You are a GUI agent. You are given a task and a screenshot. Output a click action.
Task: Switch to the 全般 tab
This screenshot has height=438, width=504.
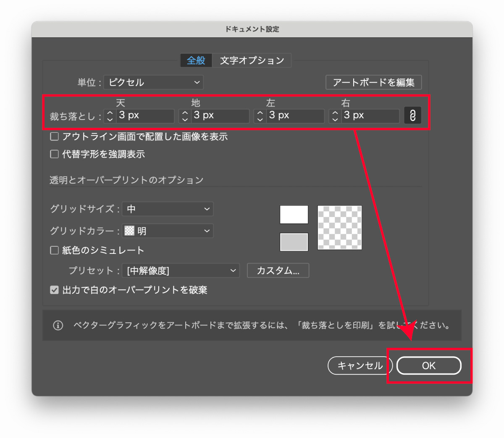point(196,60)
